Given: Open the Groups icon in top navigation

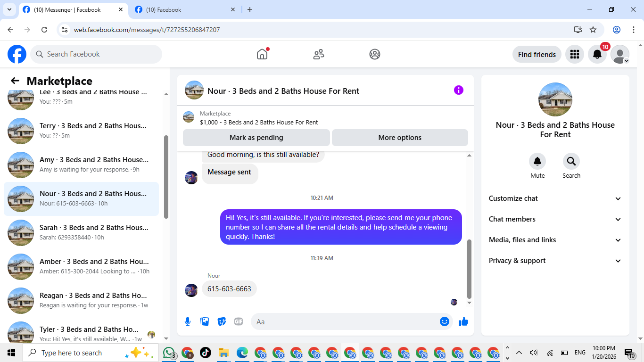Looking at the screenshot, I should click(x=375, y=54).
